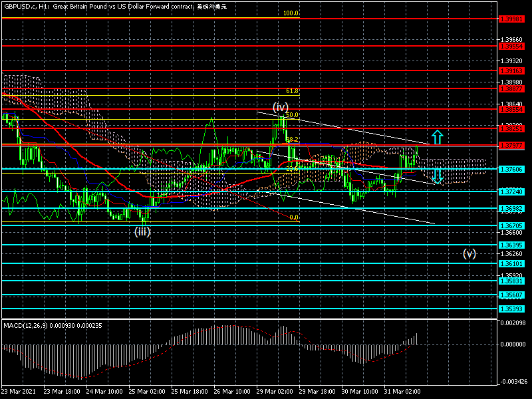This screenshot has height=399, width=532.
Task: Select the (iii) wave label
Action: coord(142,231)
